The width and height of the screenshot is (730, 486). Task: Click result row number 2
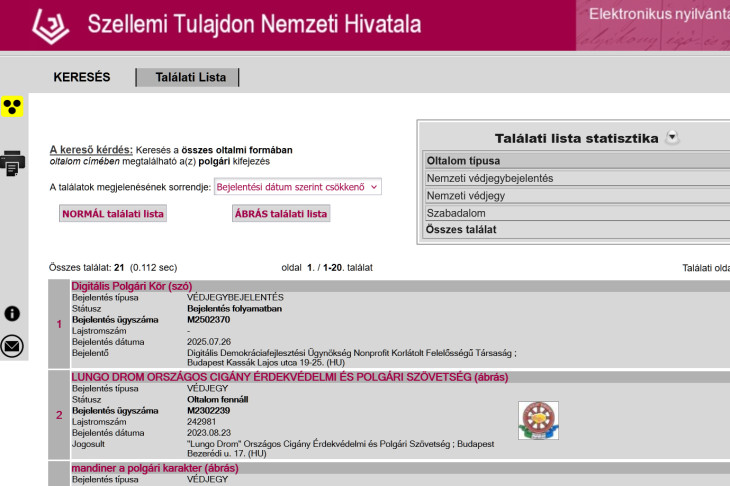(59, 415)
